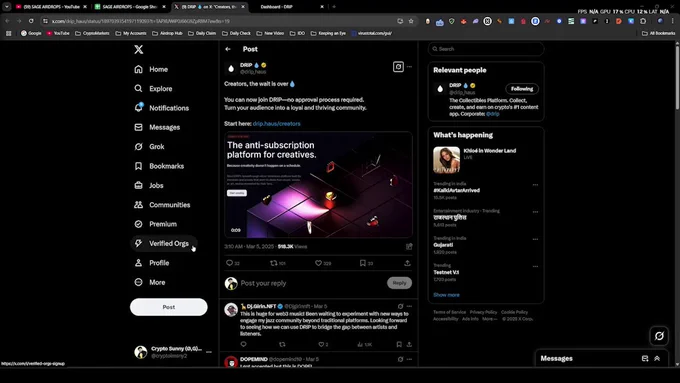Like the Dj.Girin.NFT reply
This screenshot has width=680, height=383.
321,344
